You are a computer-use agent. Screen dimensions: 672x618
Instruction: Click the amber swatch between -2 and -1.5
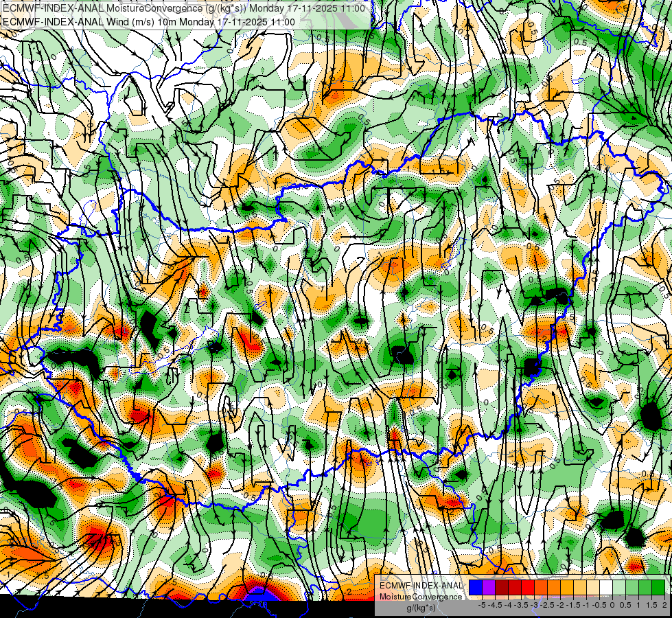(567, 587)
